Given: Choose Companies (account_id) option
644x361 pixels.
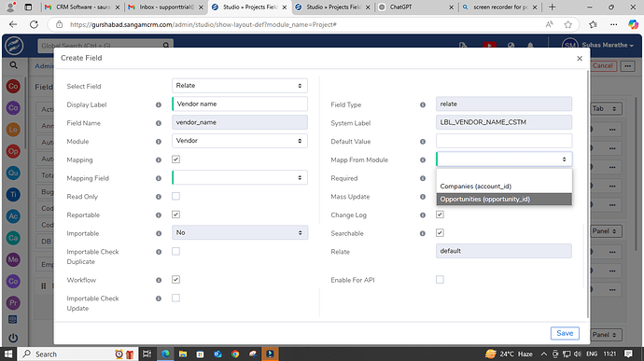Looking at the screenshot, I should click(x=504, y=187).
